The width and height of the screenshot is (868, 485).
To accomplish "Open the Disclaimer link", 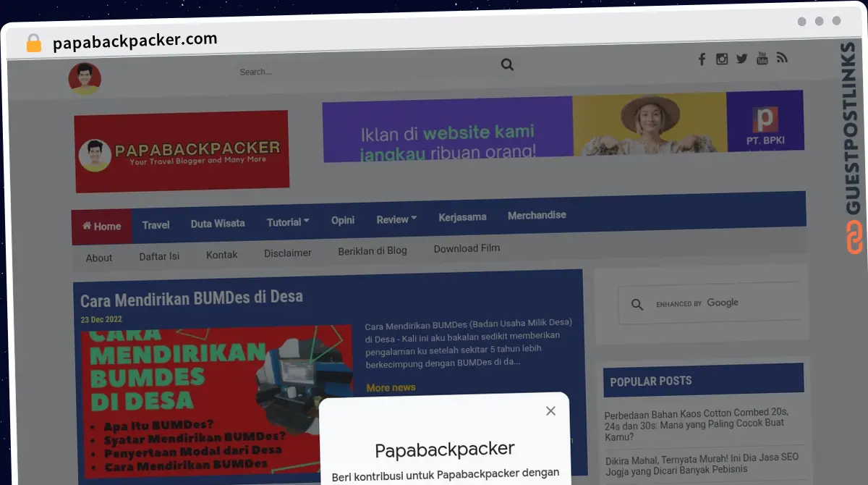I will pos(288,253).
